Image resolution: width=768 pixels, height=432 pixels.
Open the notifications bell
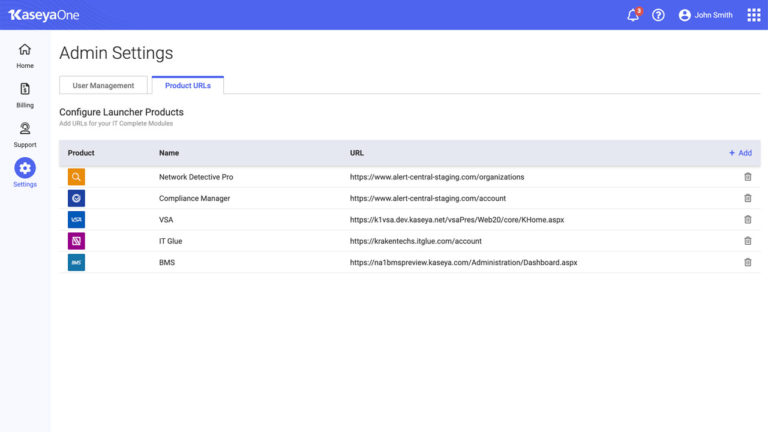(633, 15)
